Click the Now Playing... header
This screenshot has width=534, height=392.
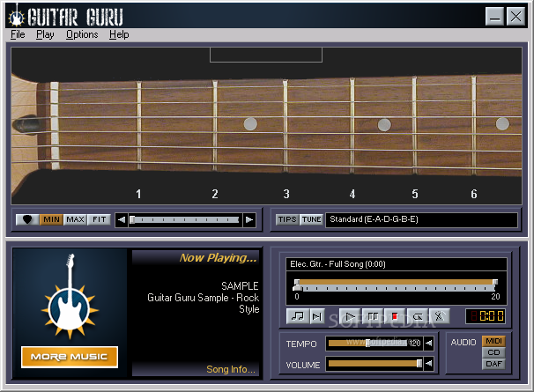click(218, 258)
